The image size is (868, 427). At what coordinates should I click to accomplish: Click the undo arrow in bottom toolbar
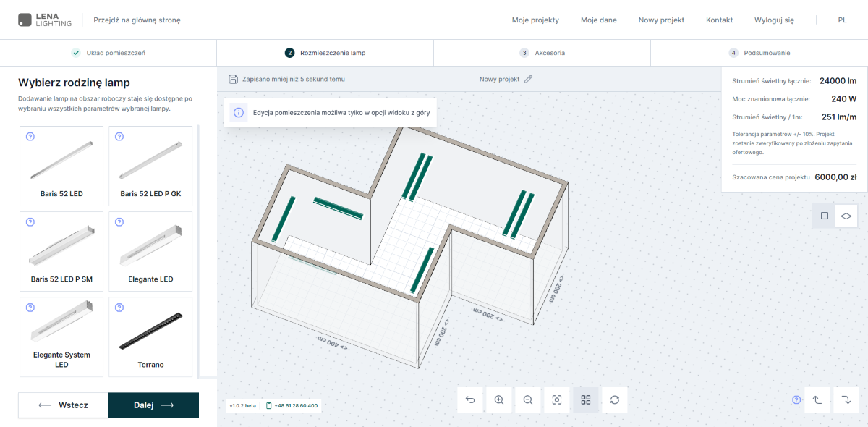point(470,399)
